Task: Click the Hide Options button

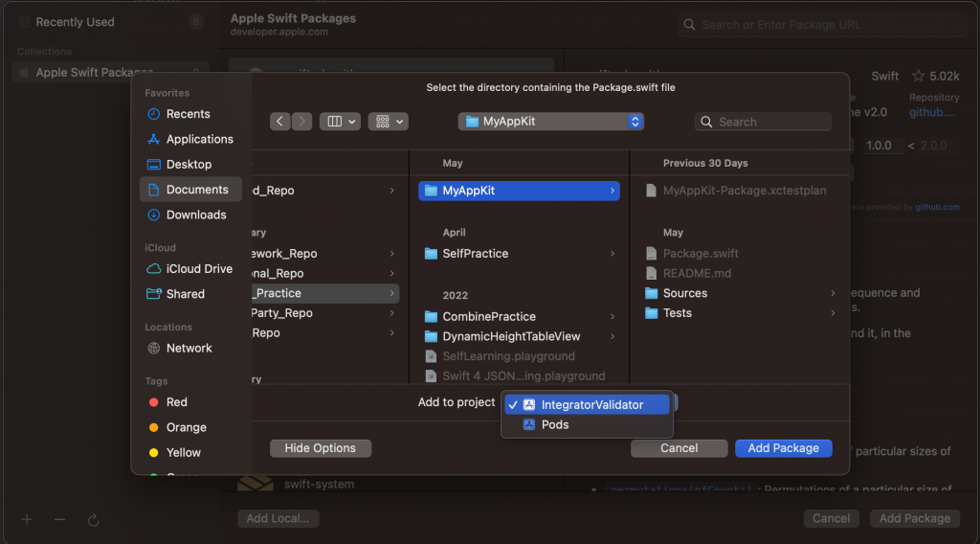Action: pyautogui.click(x=321, y=448)
